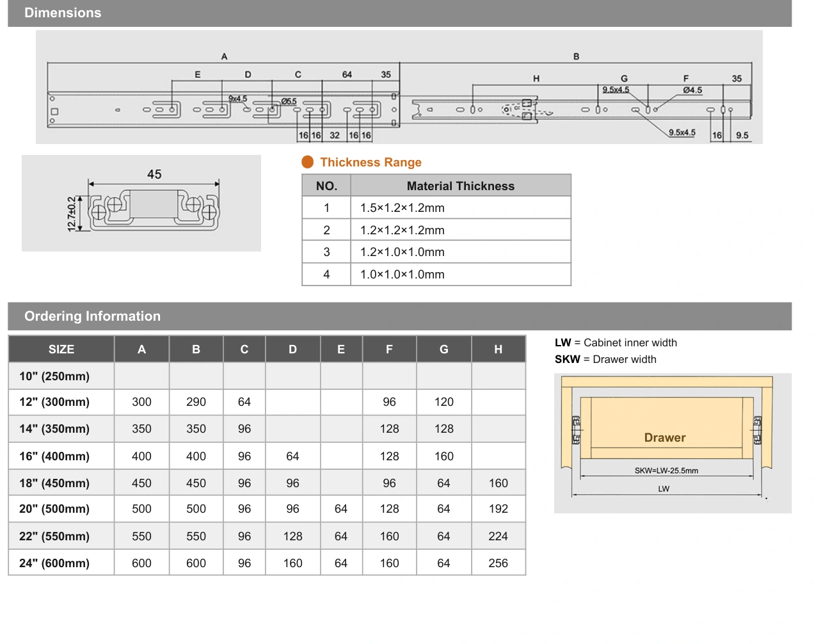Click the 12.7±0.2 height dimension label

click(x=72, y=213)
